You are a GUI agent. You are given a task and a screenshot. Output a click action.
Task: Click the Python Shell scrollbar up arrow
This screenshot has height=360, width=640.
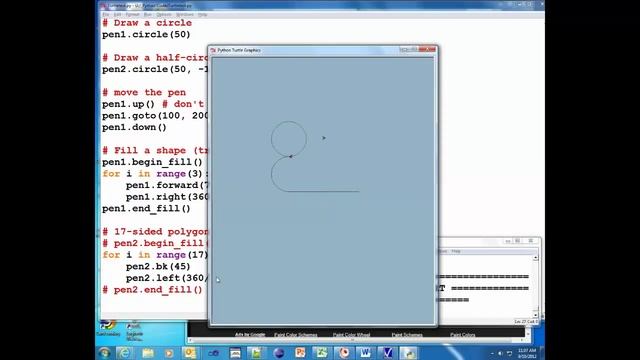[535, 258]
